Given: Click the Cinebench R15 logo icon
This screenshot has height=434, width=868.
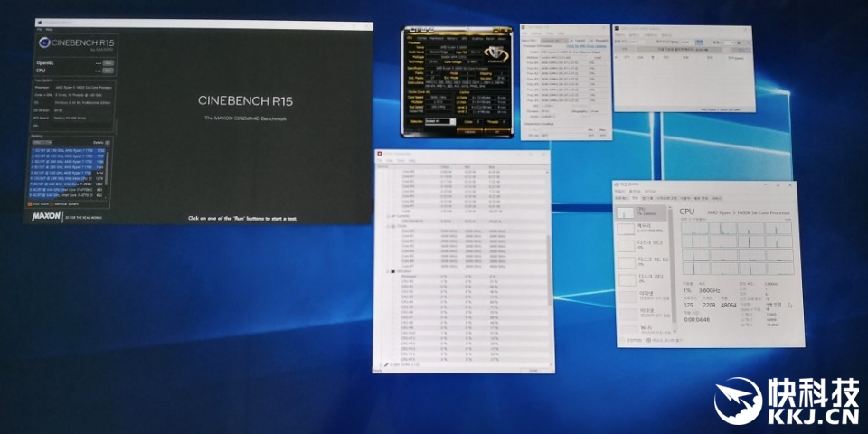Looking at the screenshot, I should (45, 42).
